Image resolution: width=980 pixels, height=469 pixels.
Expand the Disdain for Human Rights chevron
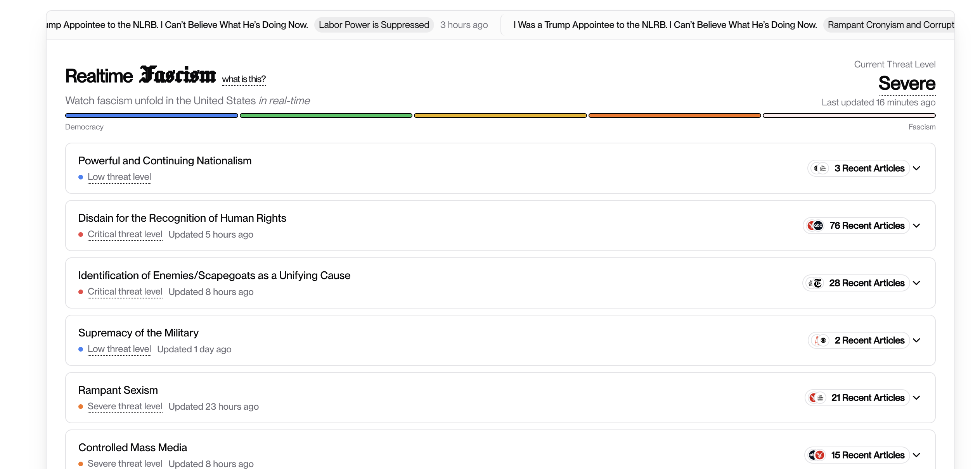[x=916, y=226]
